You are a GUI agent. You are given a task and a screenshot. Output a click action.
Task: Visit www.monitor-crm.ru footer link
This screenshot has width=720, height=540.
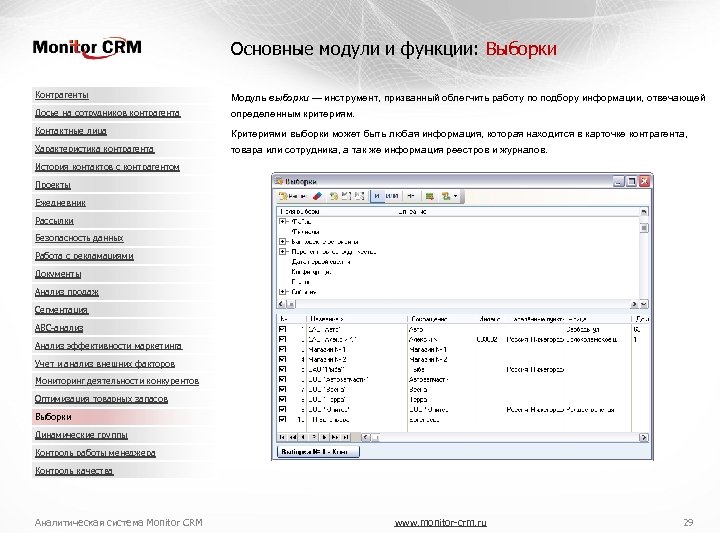coord(440,523)
